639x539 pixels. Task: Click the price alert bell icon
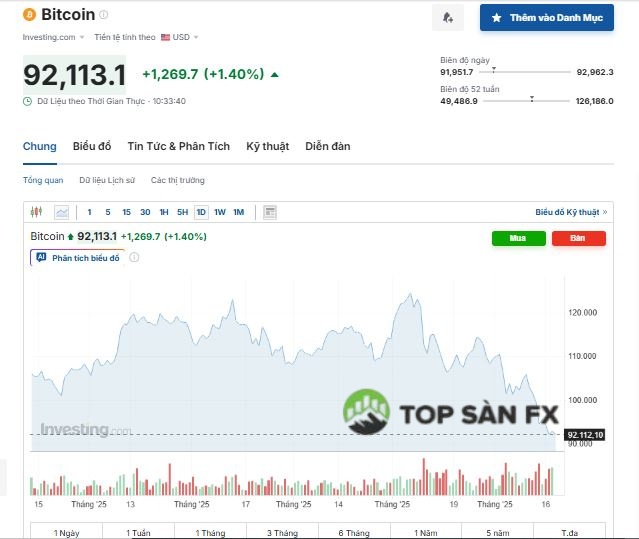447,17
